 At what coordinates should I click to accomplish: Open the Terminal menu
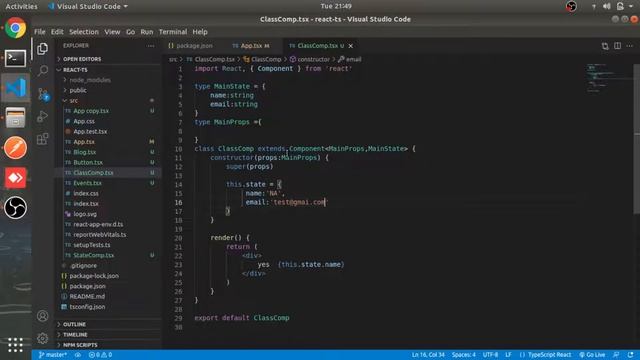pyautogui.click(x=173, y=32)
